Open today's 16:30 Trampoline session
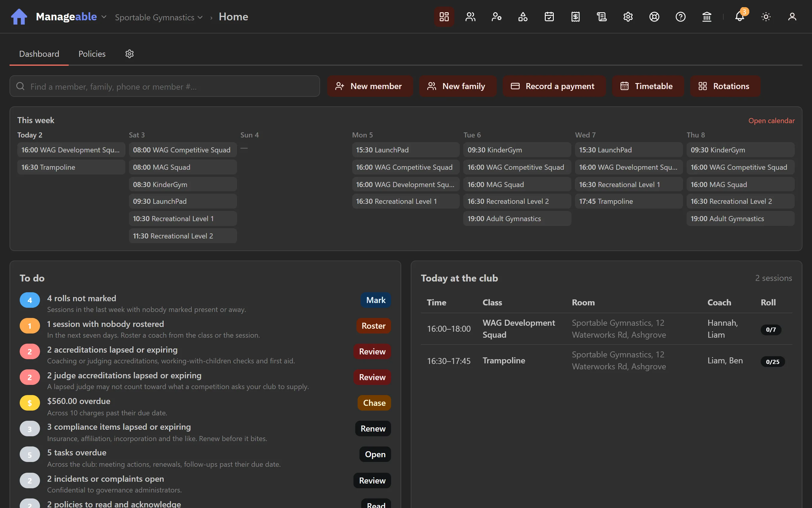 (71, 167)
